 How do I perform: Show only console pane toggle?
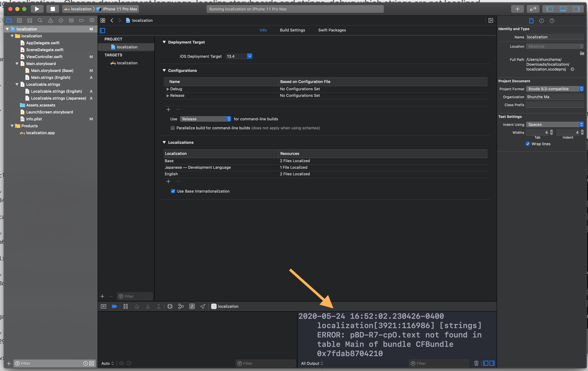coord(492,363)
